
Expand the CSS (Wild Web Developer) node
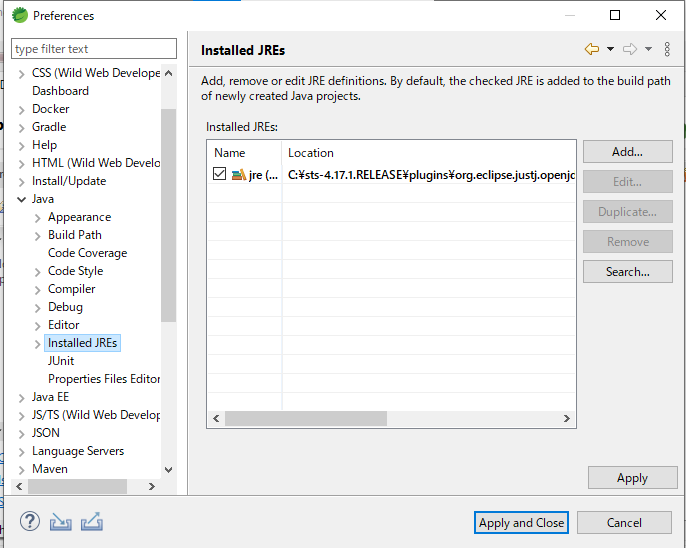(x=21, y=74)
